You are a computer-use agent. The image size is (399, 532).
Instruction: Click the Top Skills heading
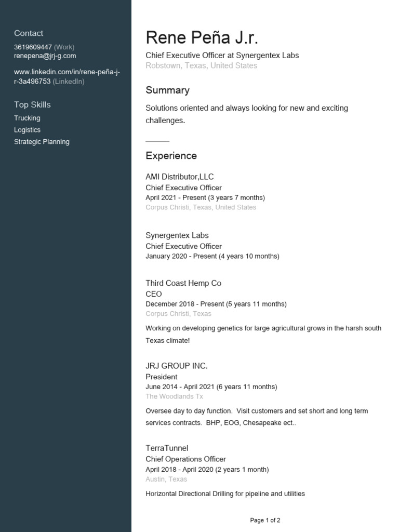point(32,104)
